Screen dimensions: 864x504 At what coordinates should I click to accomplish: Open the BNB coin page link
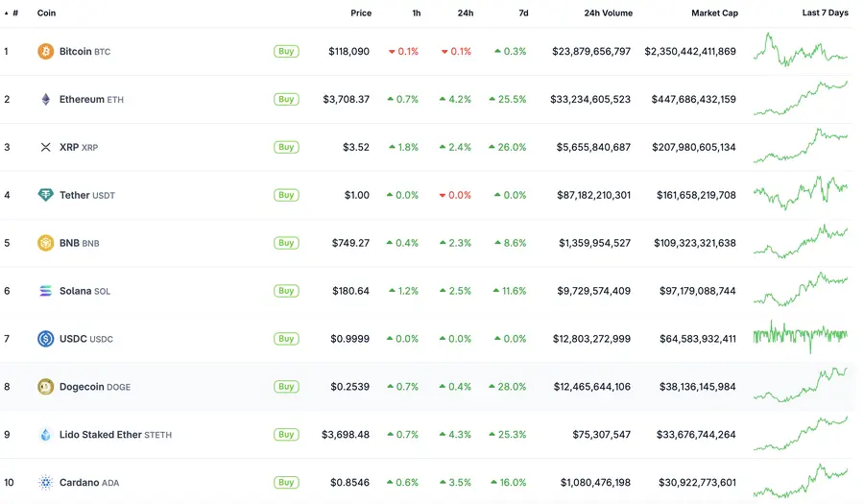tap(80, 243)
